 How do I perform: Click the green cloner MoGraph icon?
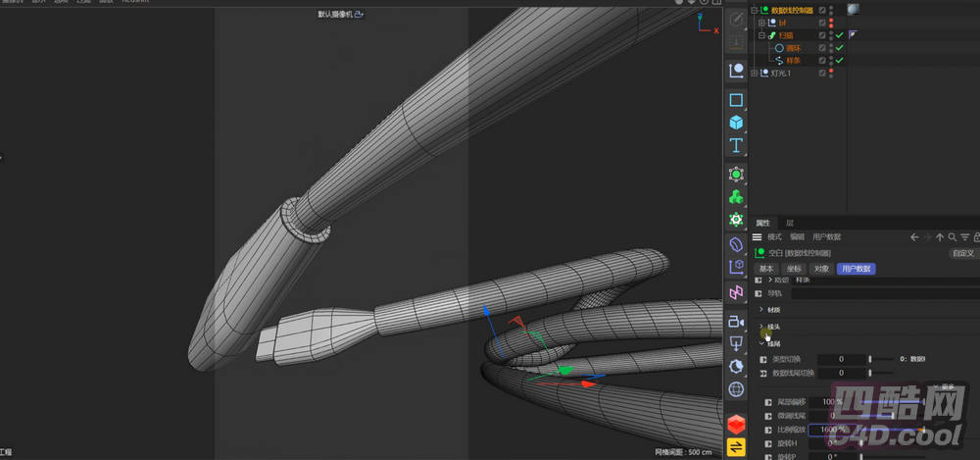[736, 197]
